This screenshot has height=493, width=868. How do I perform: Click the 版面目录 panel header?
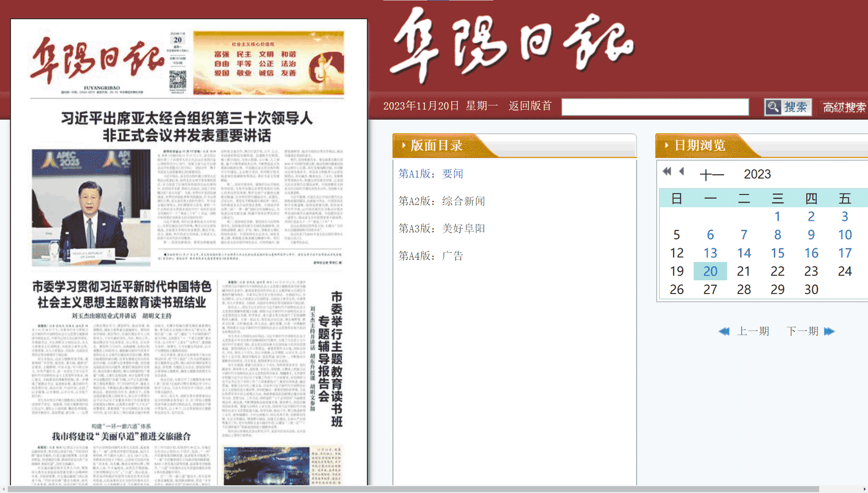[x=514, y=146]
